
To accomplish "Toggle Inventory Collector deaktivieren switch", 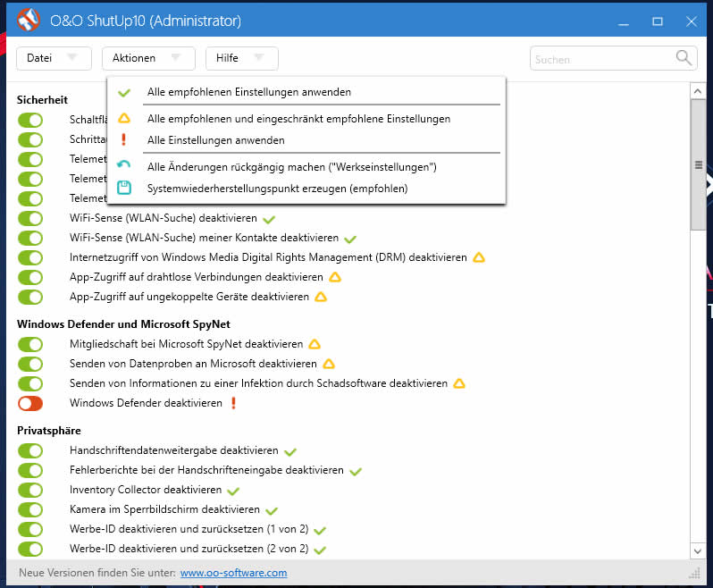I will pos(30,490).
